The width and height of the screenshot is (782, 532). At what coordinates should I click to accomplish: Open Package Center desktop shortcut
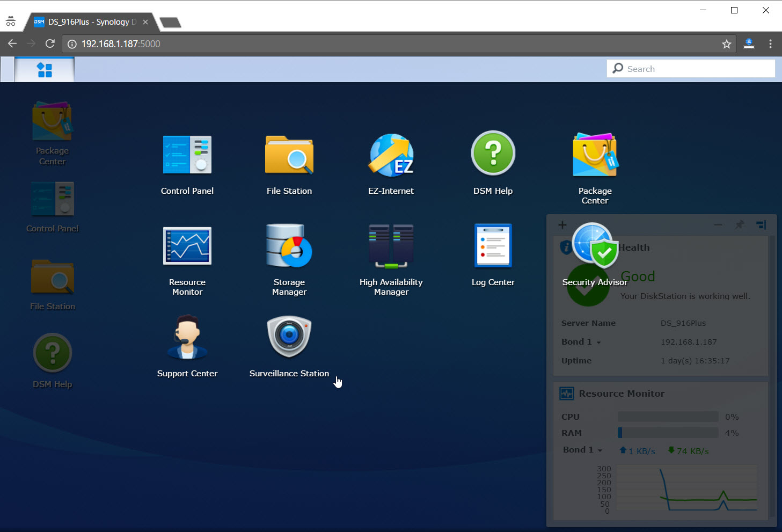click(x=52, y=134)
